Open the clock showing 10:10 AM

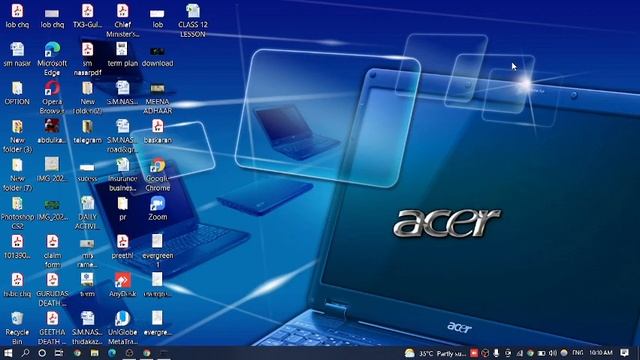601,353
